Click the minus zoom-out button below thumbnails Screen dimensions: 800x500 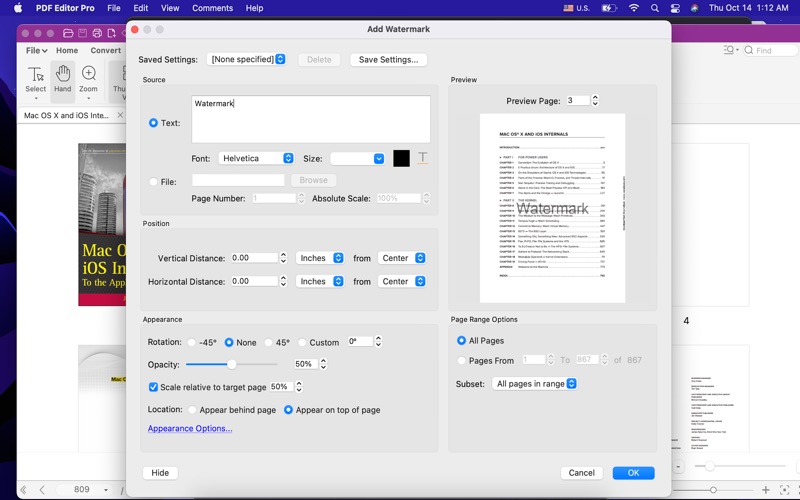678,466
